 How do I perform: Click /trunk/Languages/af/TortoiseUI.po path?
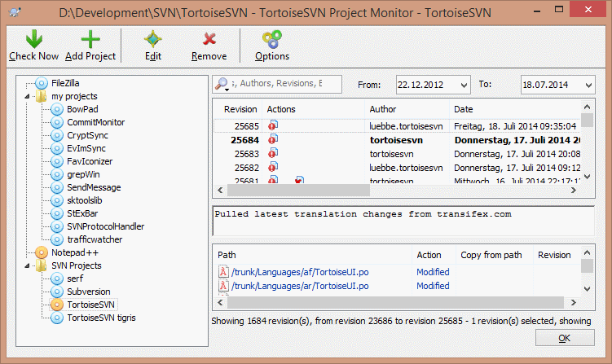[x=300, y=272]
